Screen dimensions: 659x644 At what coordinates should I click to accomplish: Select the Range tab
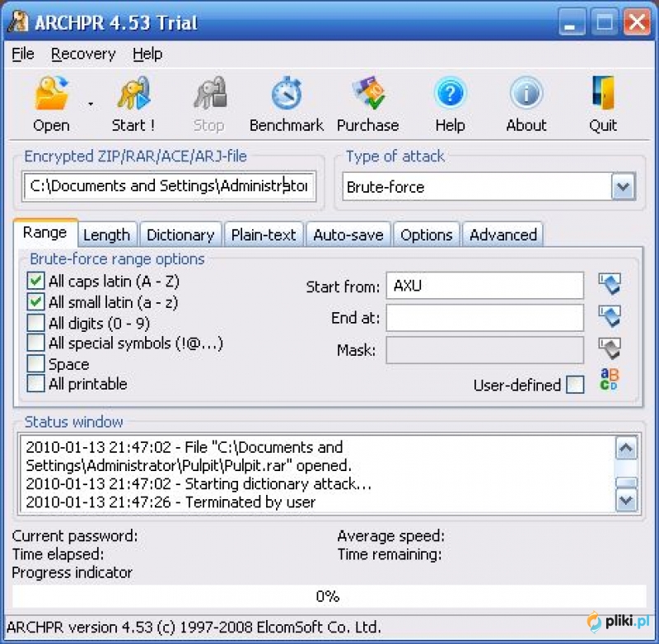tap(45, 232)
